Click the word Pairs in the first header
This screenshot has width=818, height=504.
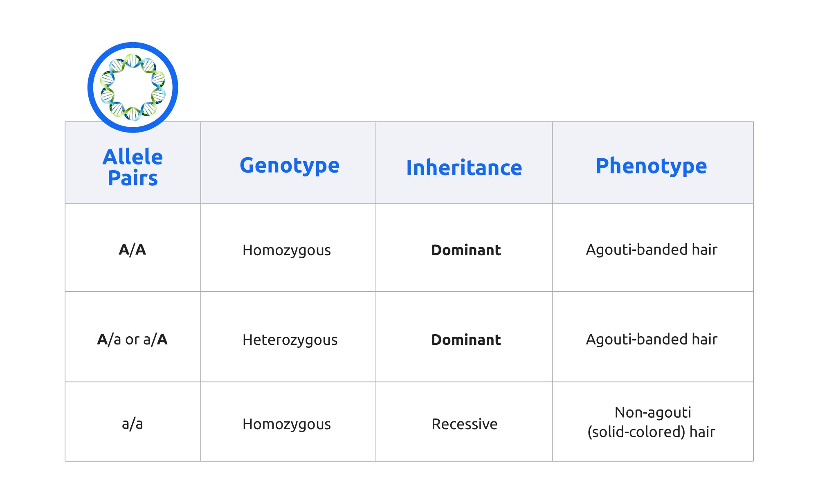tap(133, 178)
